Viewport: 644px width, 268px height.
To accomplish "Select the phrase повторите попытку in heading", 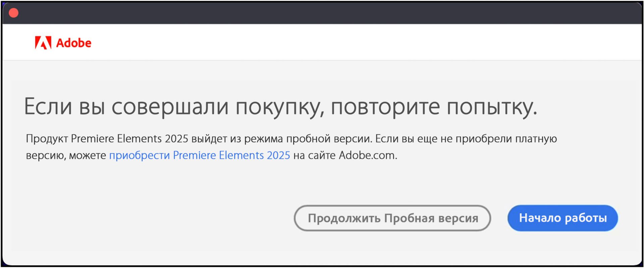I will click(x=434, y=107).
